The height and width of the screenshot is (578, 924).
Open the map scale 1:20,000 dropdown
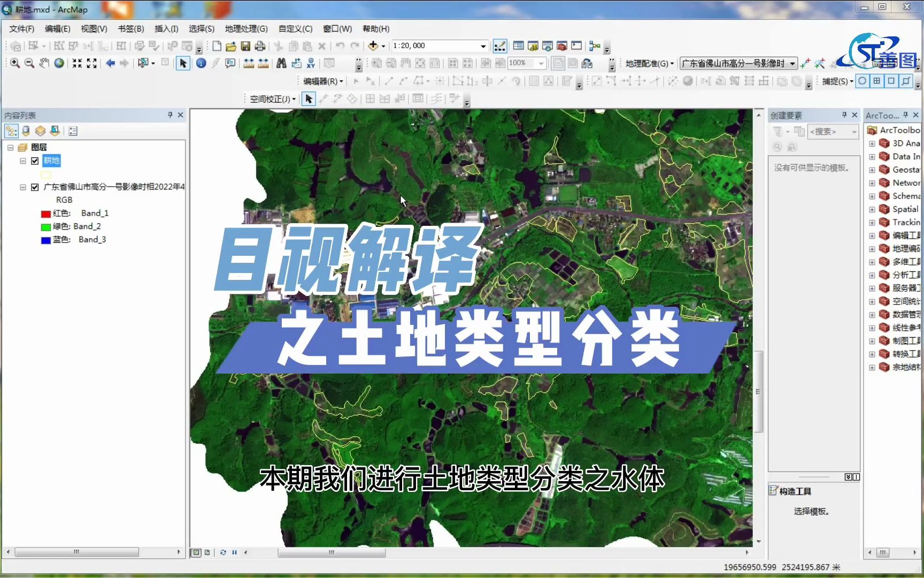tap(483, 46)
